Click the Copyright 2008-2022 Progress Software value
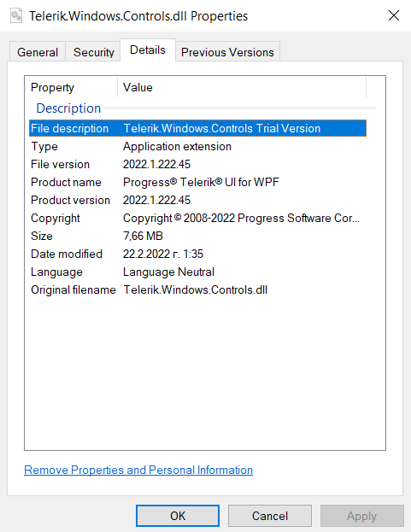This screenshot has width=411, height=532. point(241,218)
